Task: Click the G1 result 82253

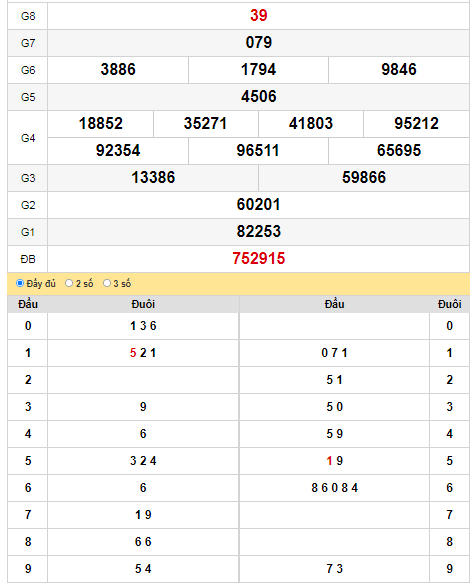Action: click(258, 231)
